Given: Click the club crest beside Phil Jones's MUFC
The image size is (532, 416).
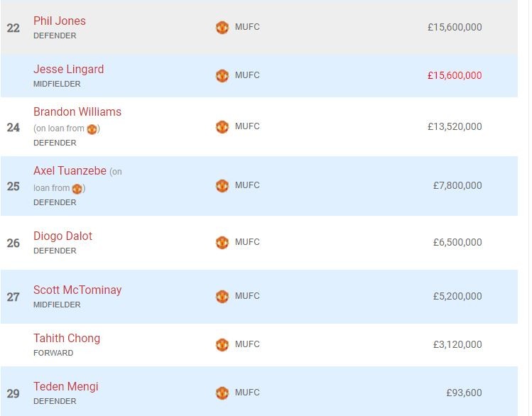Looking at the screenshot, I should pyautogui.click(x=222, y=28).
